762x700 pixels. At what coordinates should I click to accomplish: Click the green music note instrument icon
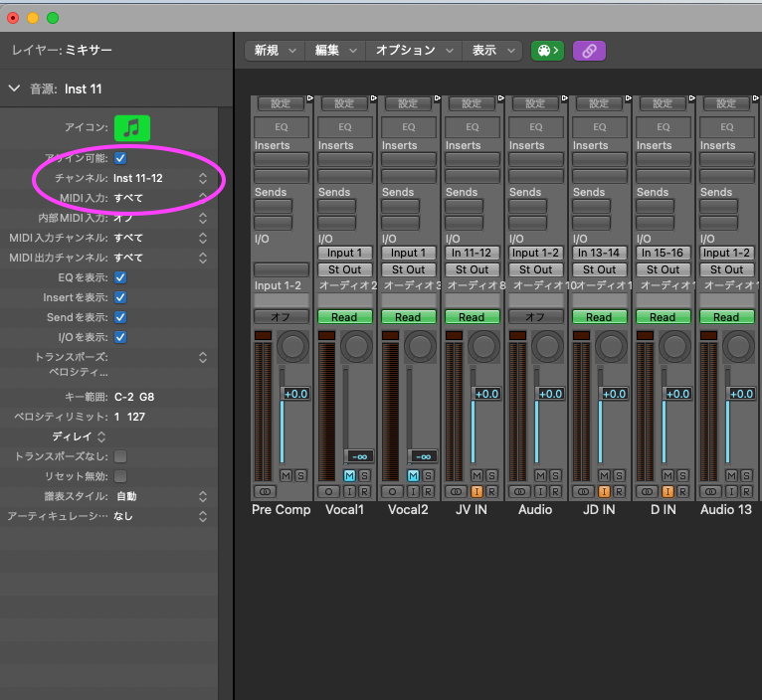pyautogui.click(x=131, y=127)
